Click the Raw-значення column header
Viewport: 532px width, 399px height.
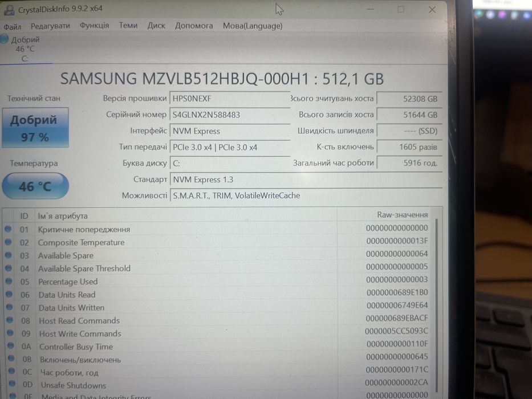point(384,215)
